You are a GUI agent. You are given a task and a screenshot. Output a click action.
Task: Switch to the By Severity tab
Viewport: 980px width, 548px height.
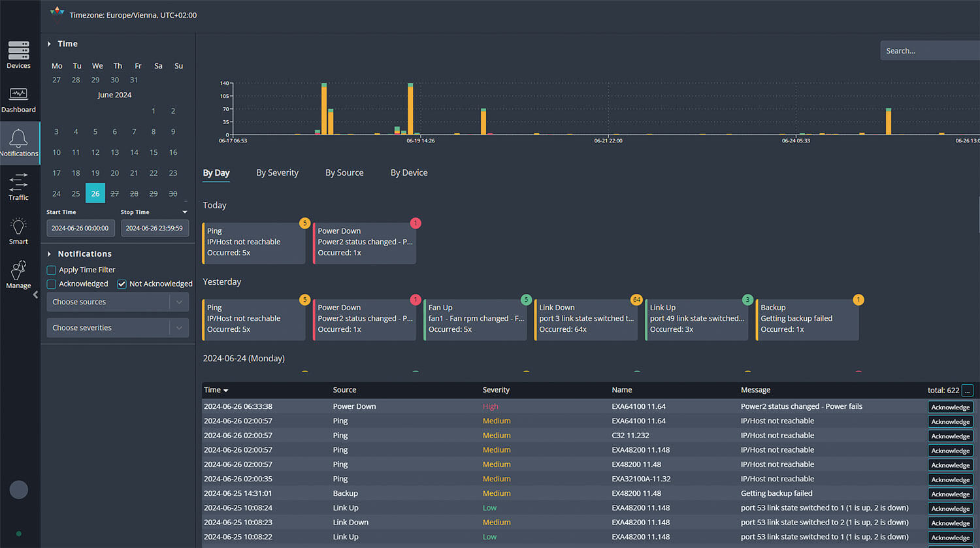pos(277,172)
